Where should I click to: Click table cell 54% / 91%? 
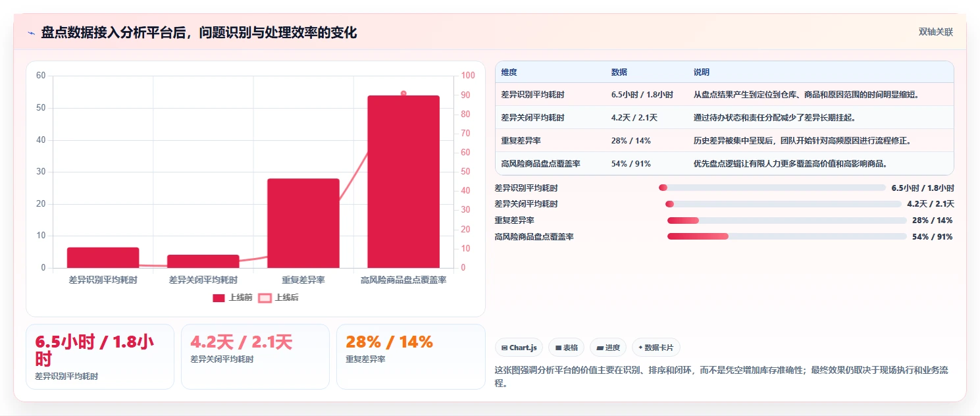(x=631, y=164)
